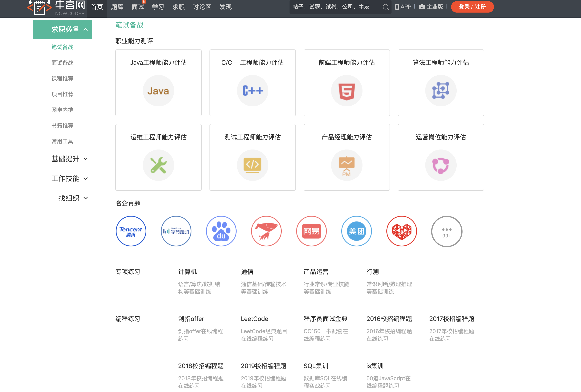Click the search magnifier icon

pos(386,7)
